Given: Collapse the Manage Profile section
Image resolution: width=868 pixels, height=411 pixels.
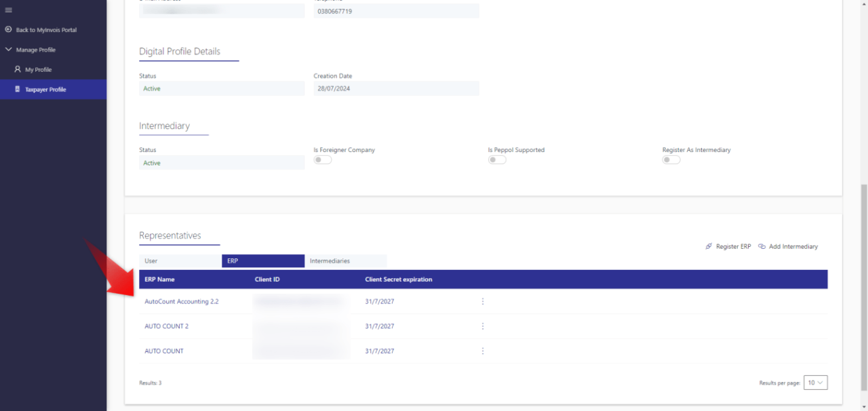Looking at the screenshot, I should (x=8, y=49).
